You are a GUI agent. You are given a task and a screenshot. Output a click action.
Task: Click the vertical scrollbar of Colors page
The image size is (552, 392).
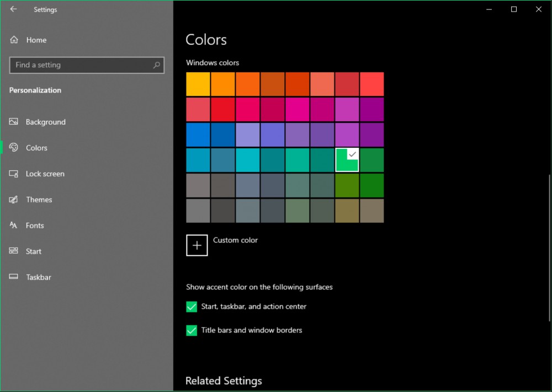pos(549,248)
